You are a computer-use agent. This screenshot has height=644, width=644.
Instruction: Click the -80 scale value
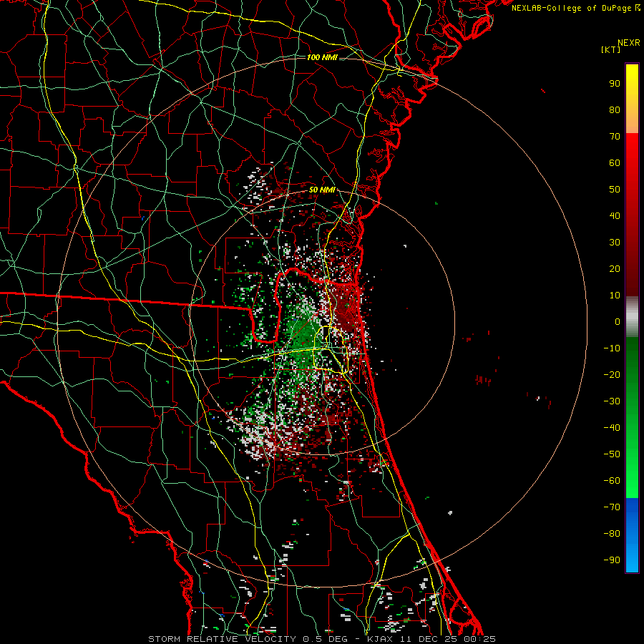(x=612, y=534)
